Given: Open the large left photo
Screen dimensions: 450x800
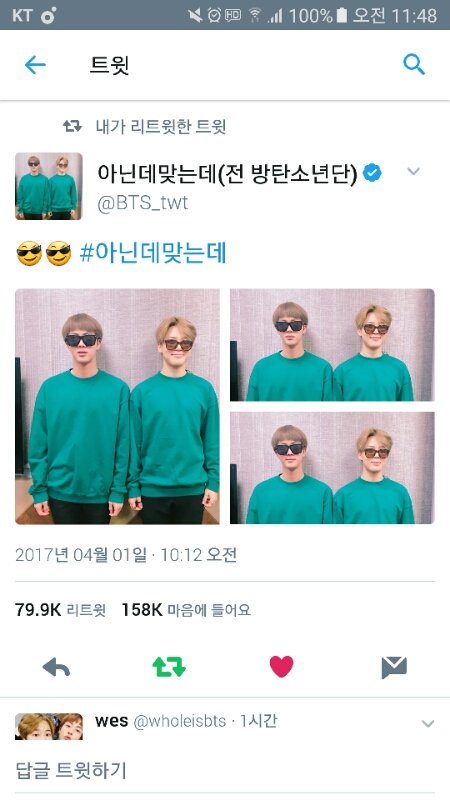Looking at the screenshot, I should click(117, 407).
